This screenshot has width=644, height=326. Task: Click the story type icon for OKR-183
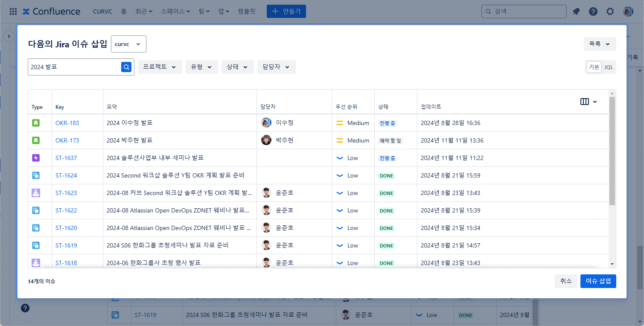click(36, 123)
